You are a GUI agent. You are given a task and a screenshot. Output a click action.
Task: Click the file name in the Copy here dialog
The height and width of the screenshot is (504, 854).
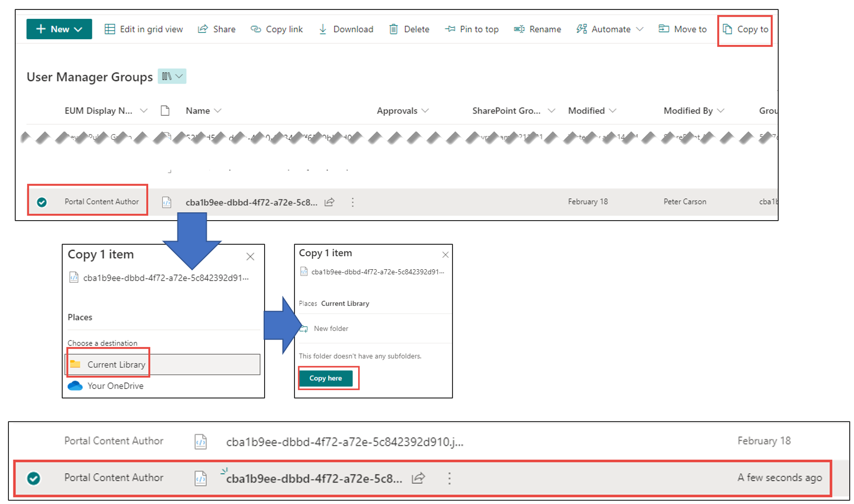(x=378, y=272)
